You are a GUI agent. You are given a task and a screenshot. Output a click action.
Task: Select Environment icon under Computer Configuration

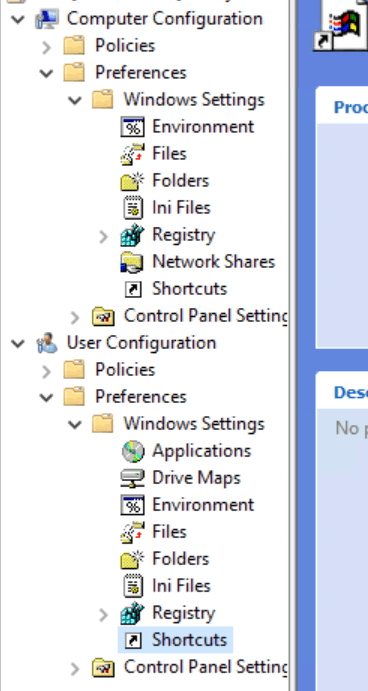pos(132,127)
